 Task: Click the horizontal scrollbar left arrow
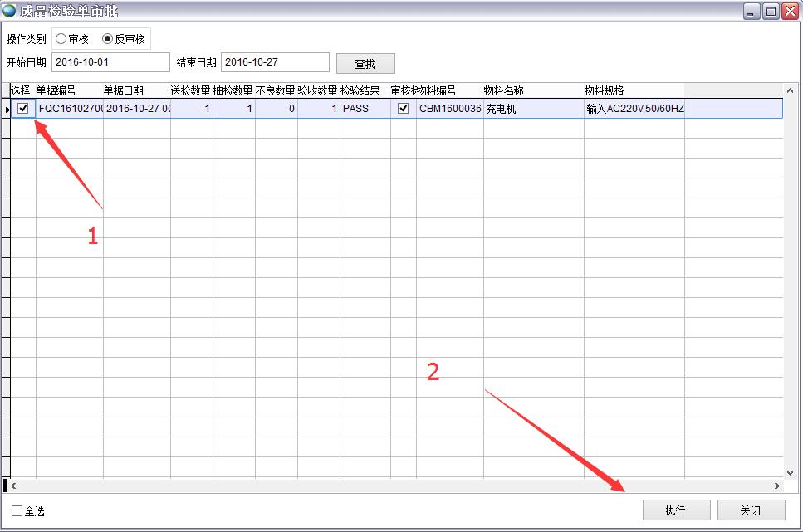[13, 486]
